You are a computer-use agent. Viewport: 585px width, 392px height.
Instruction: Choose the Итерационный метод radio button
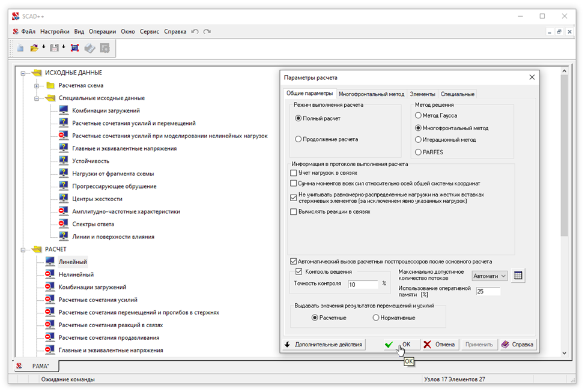418,140
